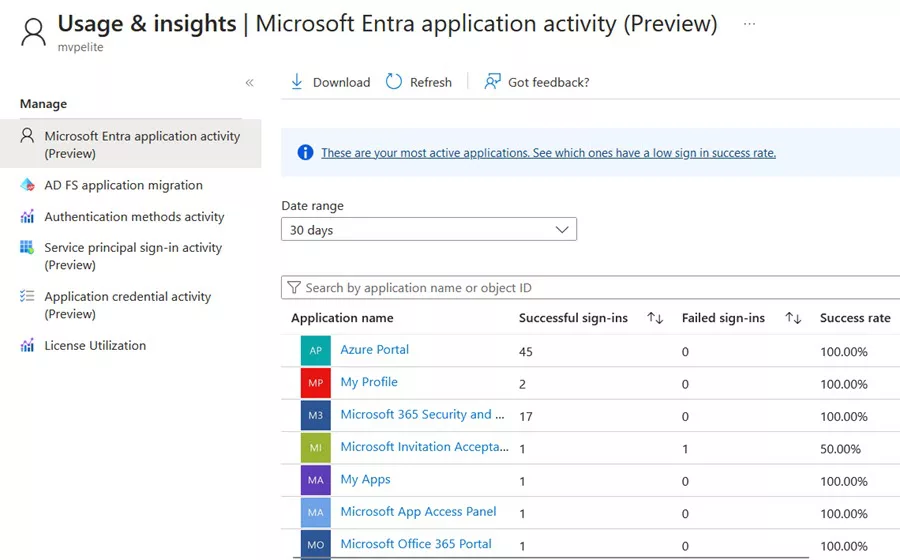Click the Refresh button label
Viewport: 900px width, 560px height.
pyautogui.click(x=430, y=82)
